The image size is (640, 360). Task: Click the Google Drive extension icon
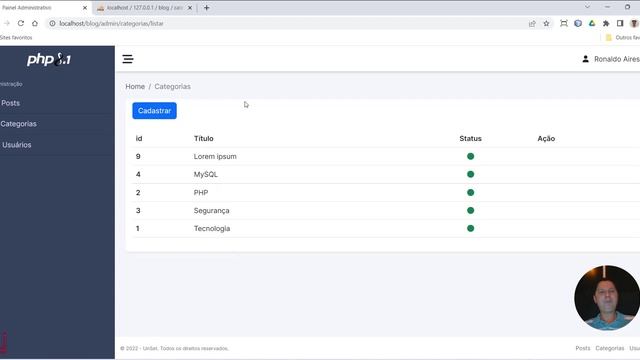(592, 24)
